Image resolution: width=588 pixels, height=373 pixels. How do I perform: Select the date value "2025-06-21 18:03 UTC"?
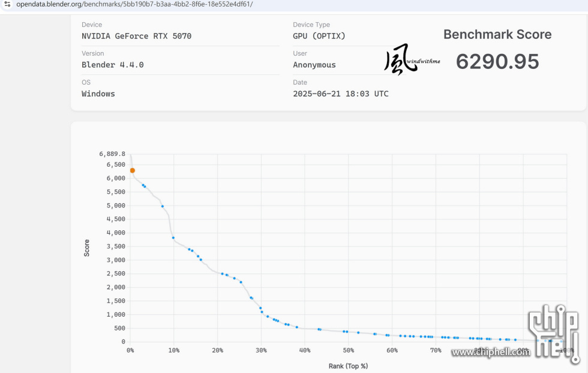point(341,94)
